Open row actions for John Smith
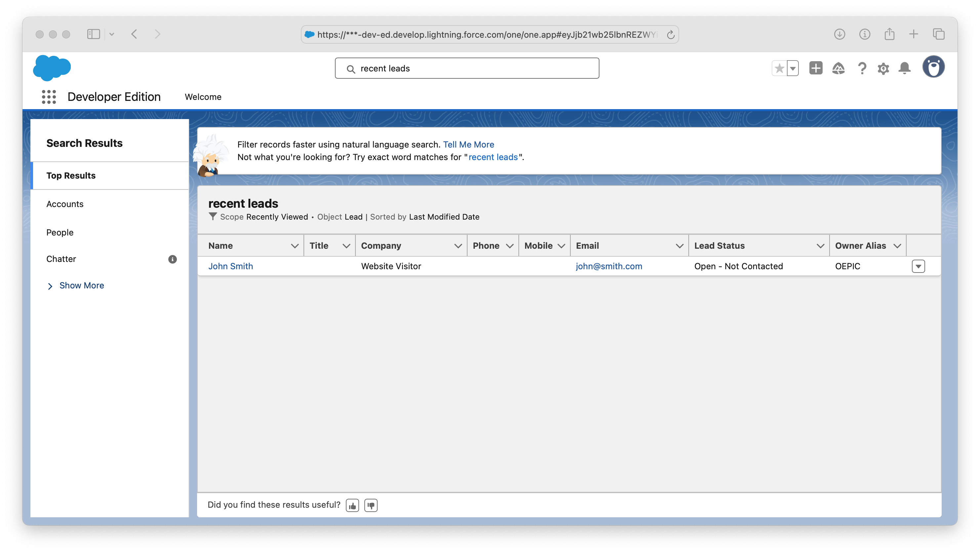980x553 pixels. point(919,266)
